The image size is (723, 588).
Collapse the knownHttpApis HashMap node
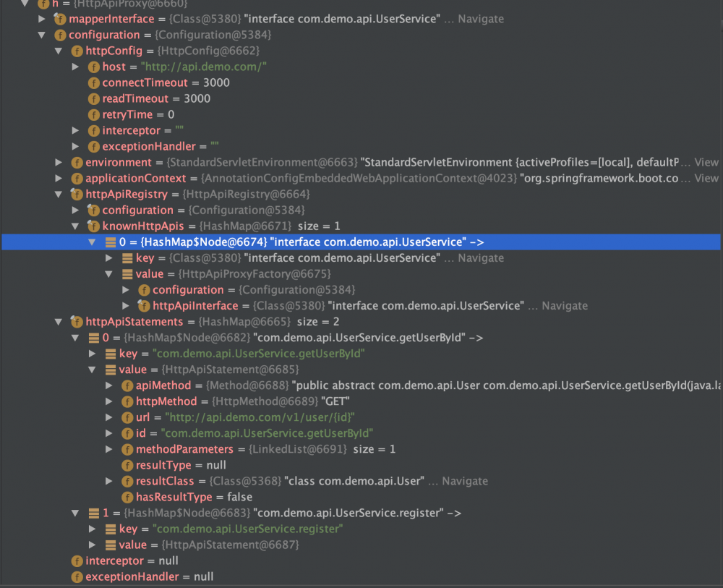click(75, 226)
